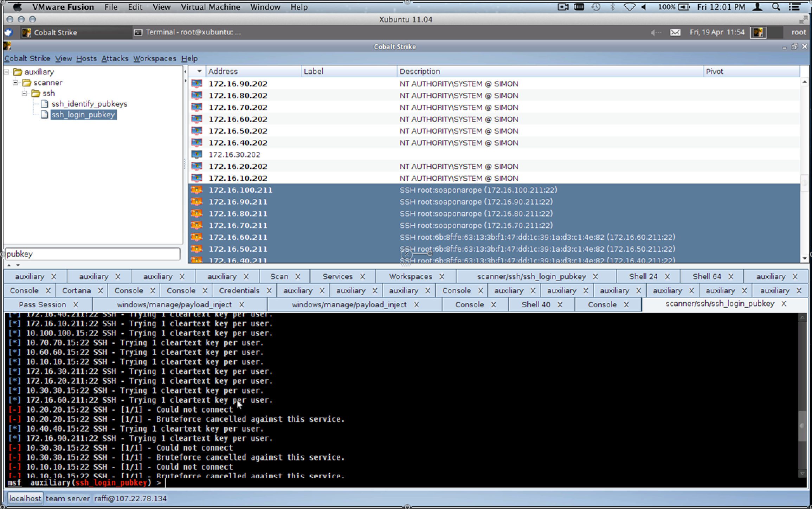Open the host table column dropdown arrow
The image size is (812, 509).
(199, 71)
